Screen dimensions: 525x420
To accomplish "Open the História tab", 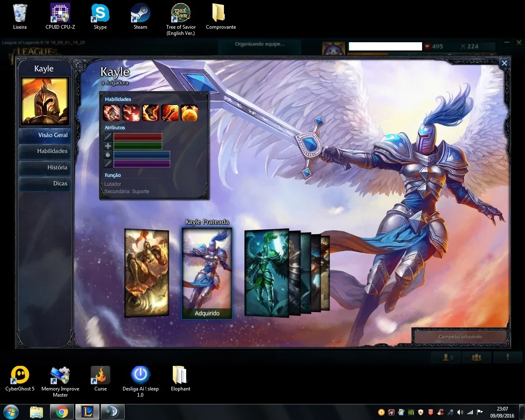I will click(x=45, y=167).
